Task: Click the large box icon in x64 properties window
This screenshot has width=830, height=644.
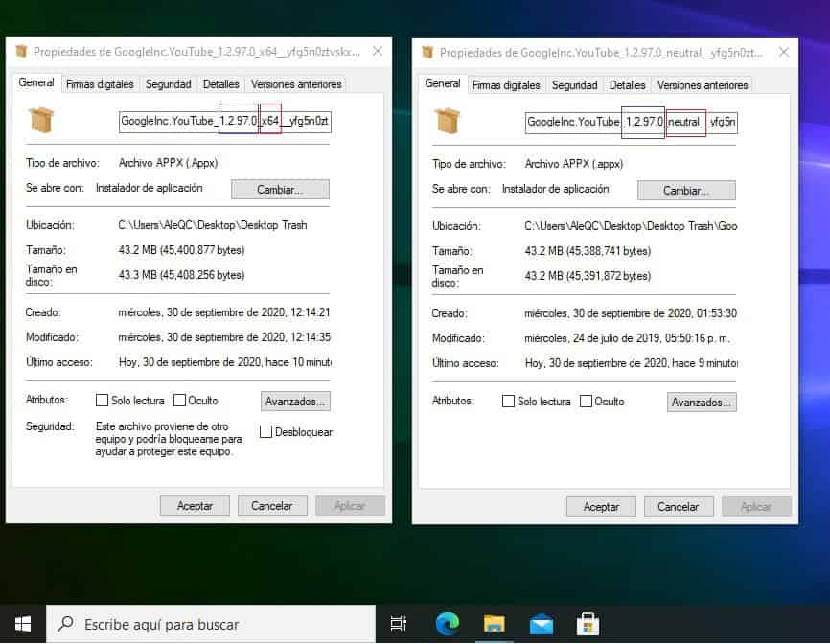Action: point(41,120)
